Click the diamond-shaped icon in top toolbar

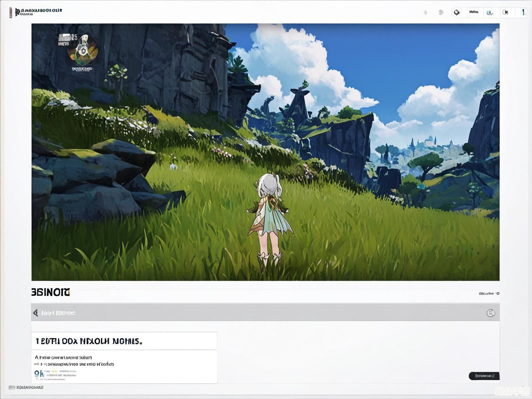pyautogui.click(x=457, y=12)
